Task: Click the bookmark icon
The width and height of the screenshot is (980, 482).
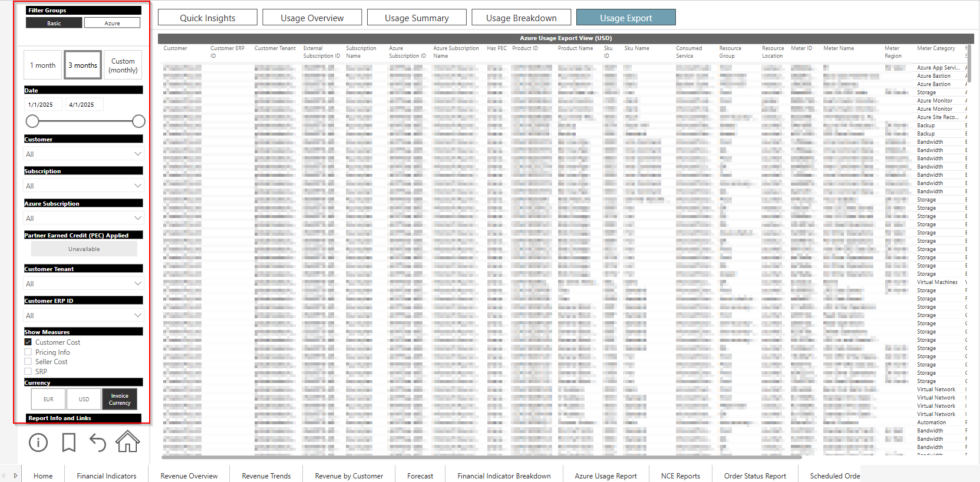Action: (x=69, y=443)
